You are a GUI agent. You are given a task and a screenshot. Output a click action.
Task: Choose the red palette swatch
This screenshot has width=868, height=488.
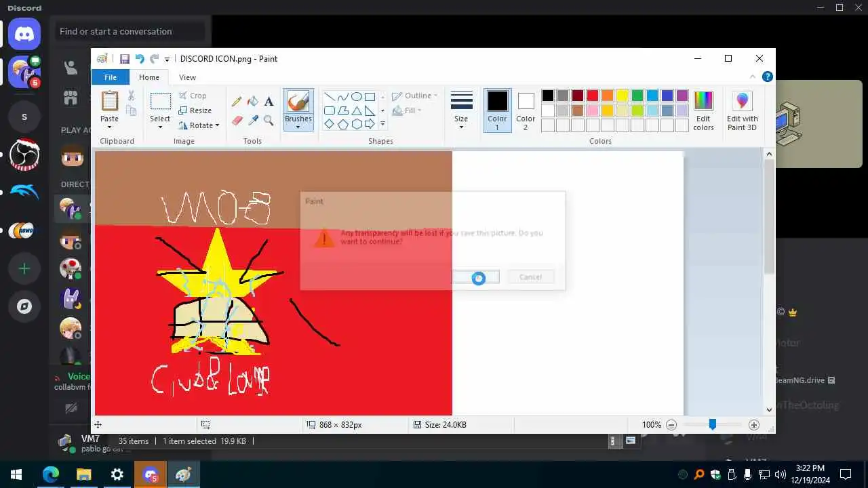(x=593, y=96)
